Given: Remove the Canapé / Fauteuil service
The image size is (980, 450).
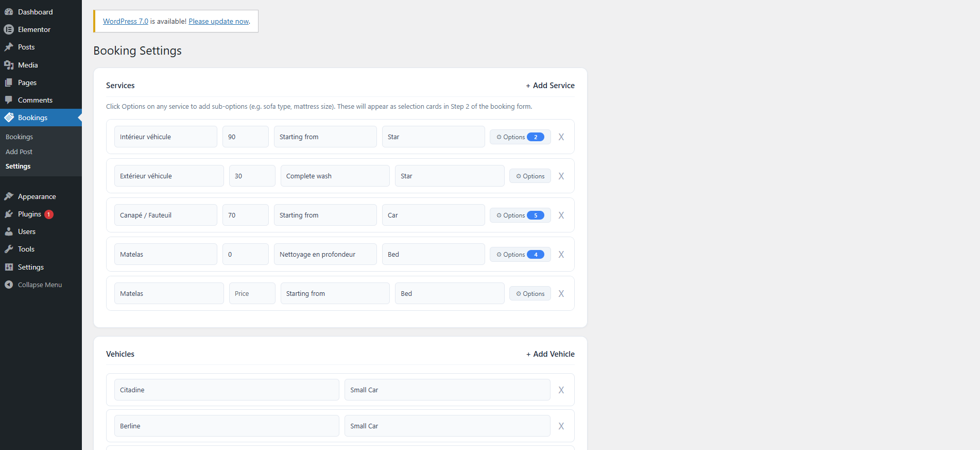Looking at the screenshot, I should coord(561,215).
